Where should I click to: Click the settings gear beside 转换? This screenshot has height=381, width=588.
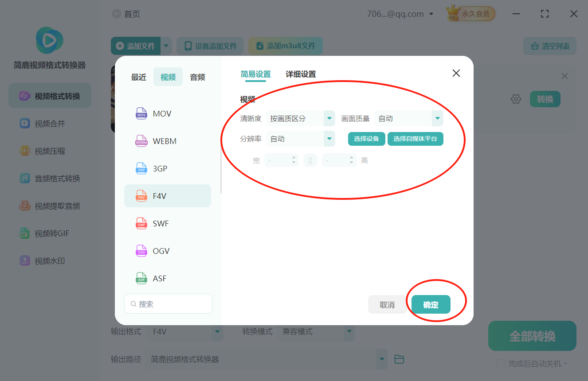[x=516, y=99]
